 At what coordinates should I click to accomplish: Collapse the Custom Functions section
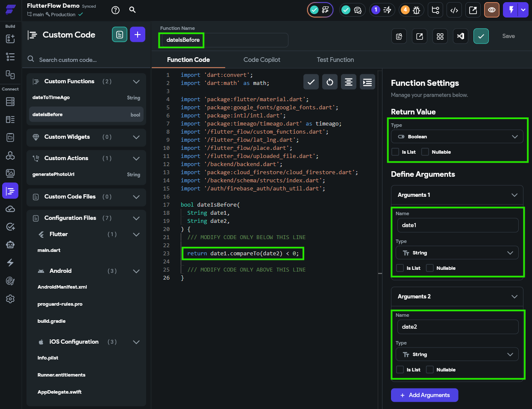136,82
